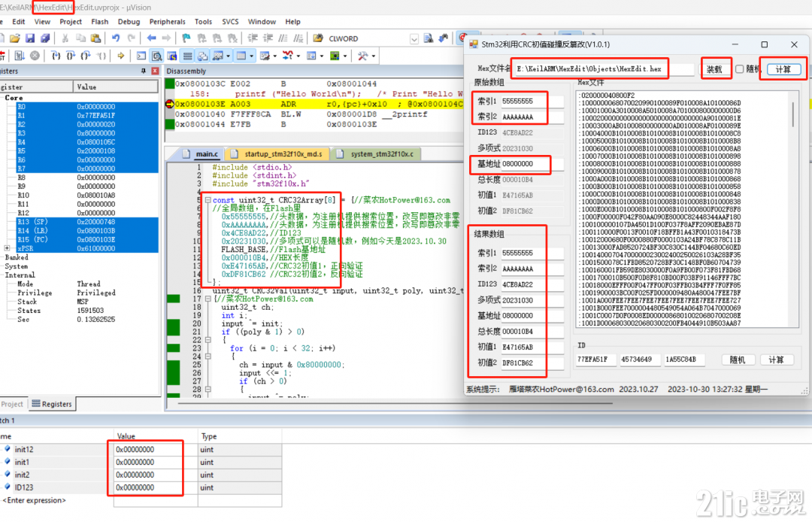Viewport: 812px width, 522px height.
Task: Toggle the Disassembly window icon
Action: coord(156,56)
